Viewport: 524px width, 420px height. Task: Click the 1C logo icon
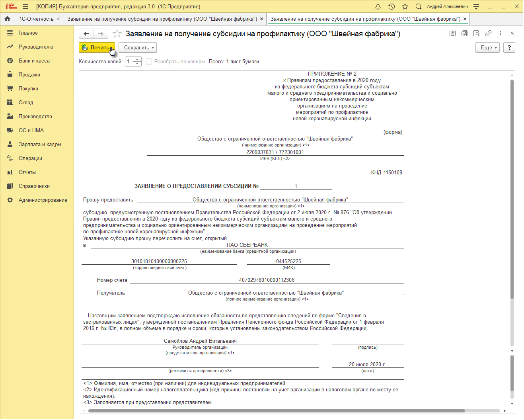pos(11,6)
